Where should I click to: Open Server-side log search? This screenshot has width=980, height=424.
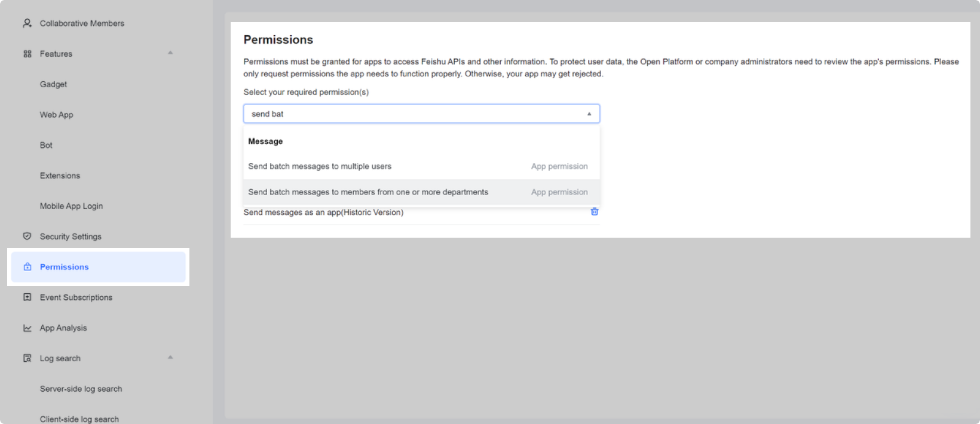(x=81, y=389)
